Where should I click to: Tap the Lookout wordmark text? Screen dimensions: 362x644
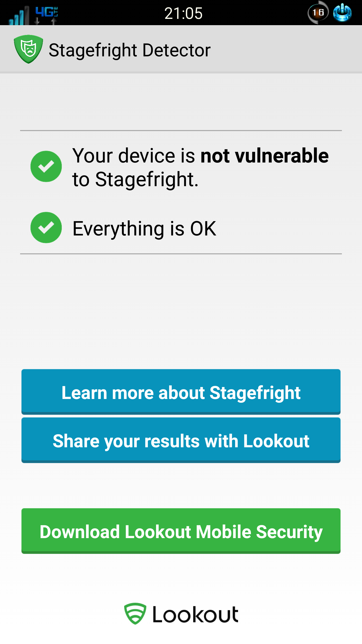pyautogui.click(x=195, y=615)
